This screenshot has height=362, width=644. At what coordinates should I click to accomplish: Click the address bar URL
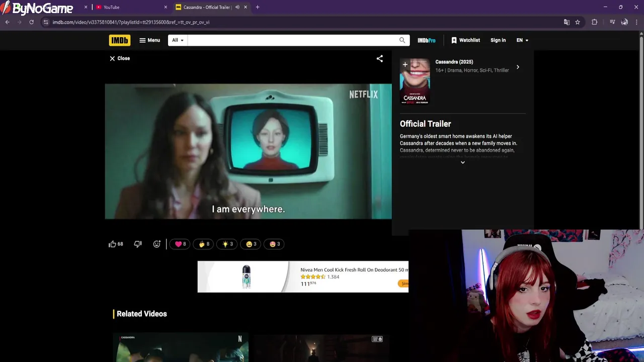pos(131,22)
